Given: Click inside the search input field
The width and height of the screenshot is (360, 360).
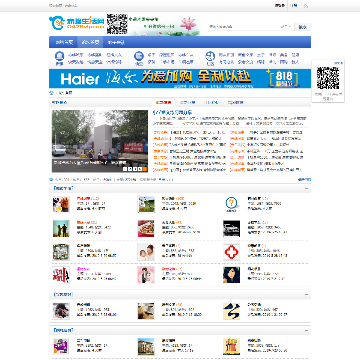Looking at the screenshot, I should click(x=243, y=27).
